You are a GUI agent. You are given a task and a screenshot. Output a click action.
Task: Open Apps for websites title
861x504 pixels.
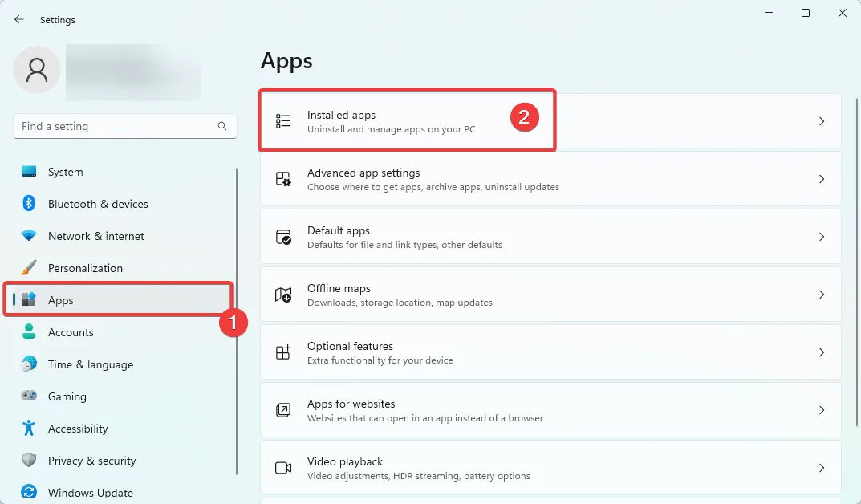[x=351, y=404]
